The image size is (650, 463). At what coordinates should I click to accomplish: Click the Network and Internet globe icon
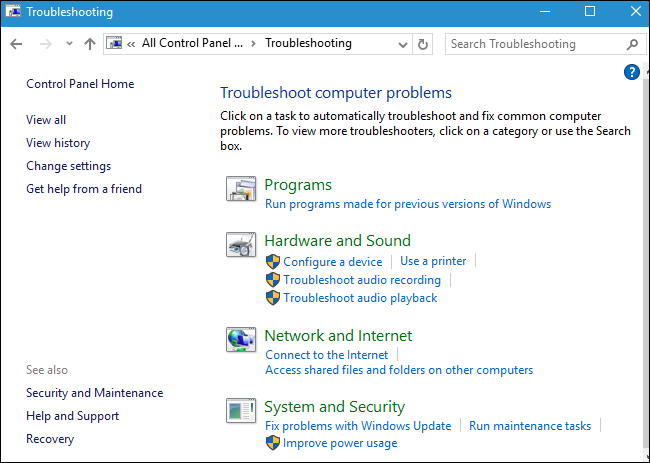coord(241,340)
